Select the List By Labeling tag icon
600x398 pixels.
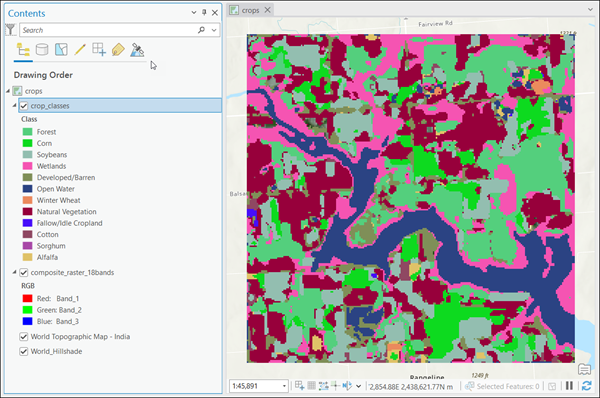118,49
